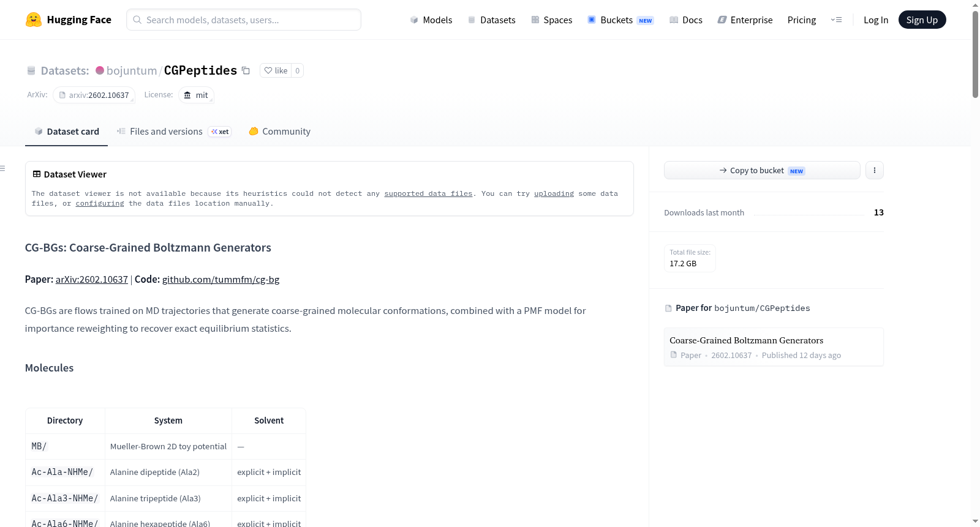The image size is (980, 527).
Task: Click the Ac-Ala3-NHMe/ directory cell
Action: coord(65,498)
